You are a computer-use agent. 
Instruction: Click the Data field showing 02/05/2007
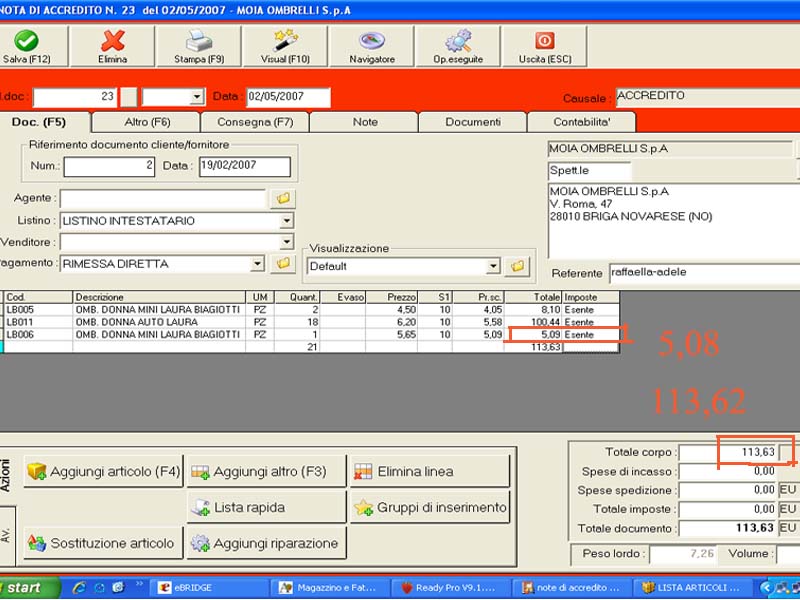pyautogui.click(x=288, y=97)
